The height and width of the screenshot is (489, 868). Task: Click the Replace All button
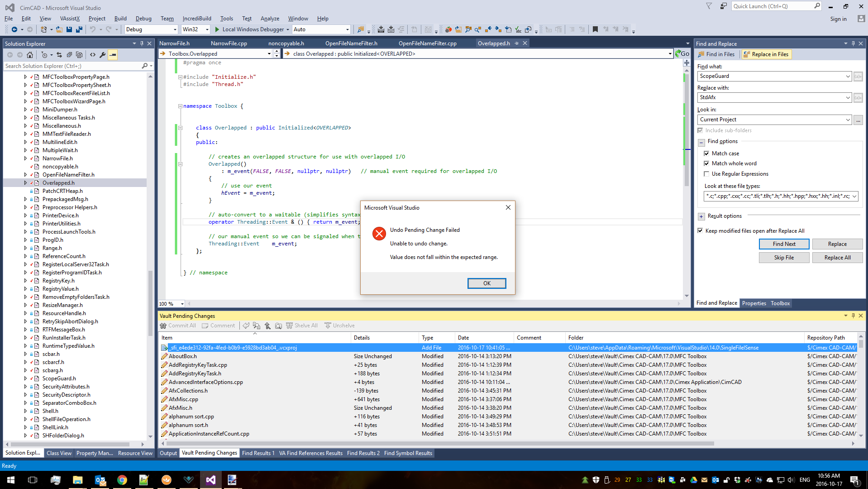click(837, 258)
